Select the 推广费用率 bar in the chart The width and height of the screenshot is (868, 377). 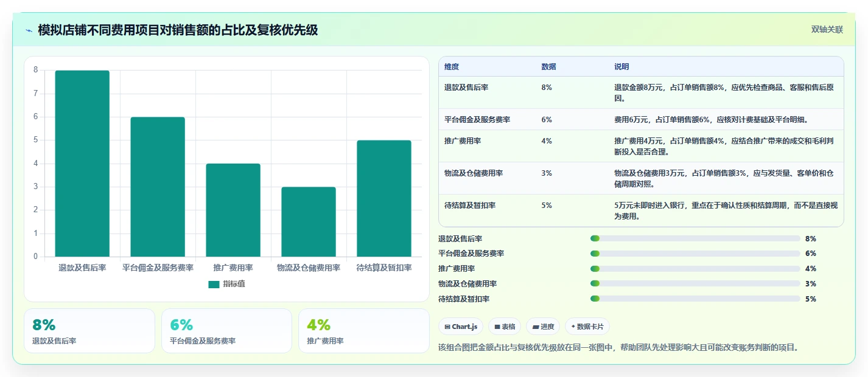click(233, 210)
